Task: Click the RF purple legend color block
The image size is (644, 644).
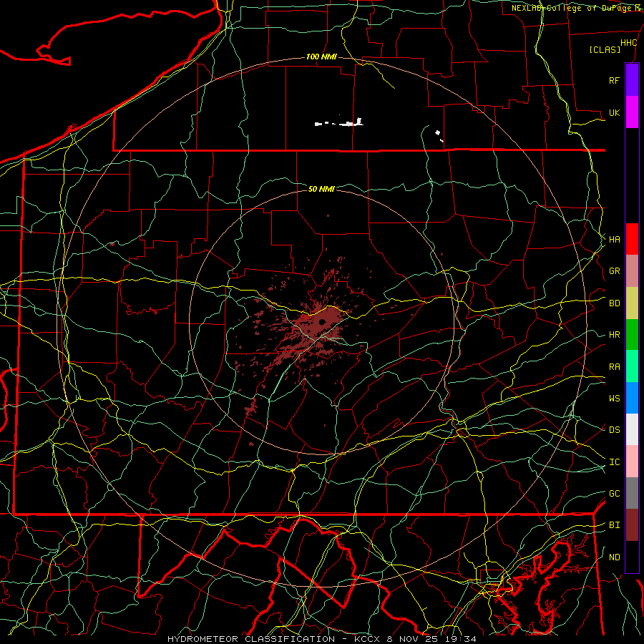Action: tap(632, 80)
